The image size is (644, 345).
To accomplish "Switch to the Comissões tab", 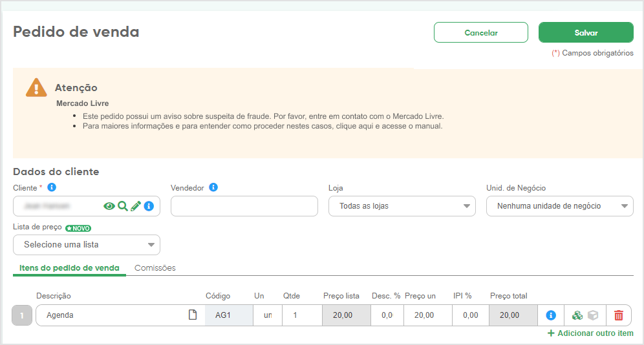I will point(155,268).
